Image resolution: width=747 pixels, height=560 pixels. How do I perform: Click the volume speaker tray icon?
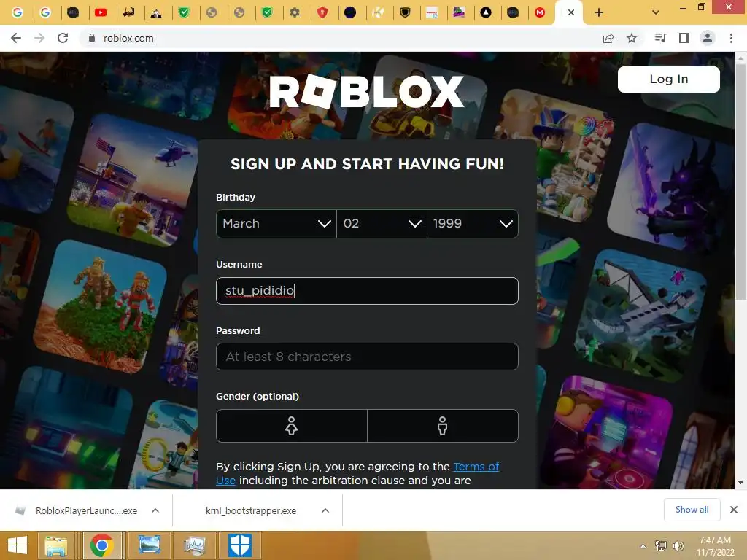pyautogui.click(x=678, y=546)
